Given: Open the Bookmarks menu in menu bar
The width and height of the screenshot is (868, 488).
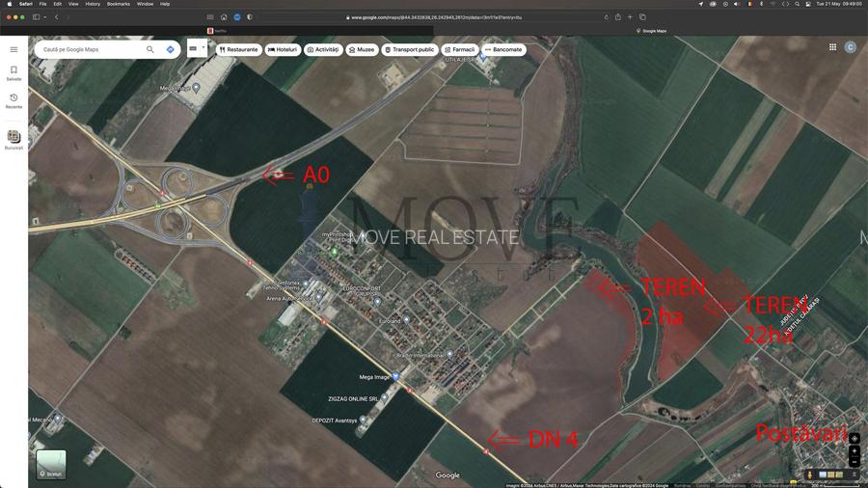Looking at the screenshot, I should [x=119, y=4].
